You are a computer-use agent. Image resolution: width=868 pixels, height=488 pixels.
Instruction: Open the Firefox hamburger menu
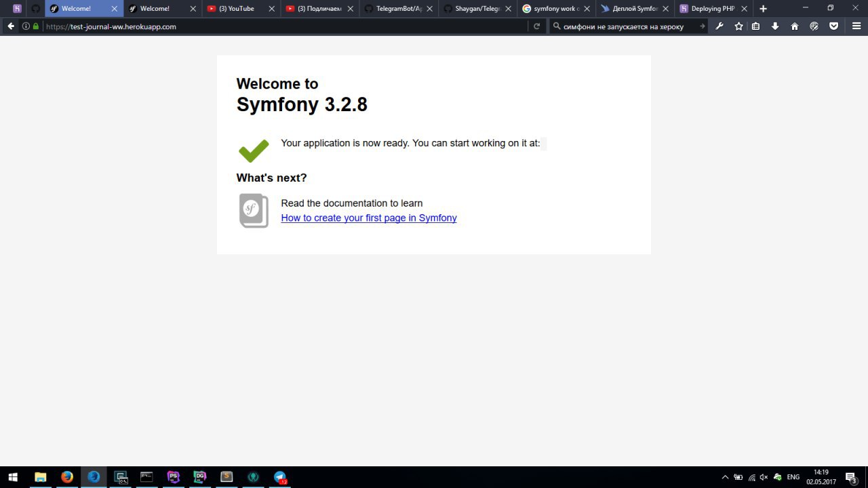point(856,26)
